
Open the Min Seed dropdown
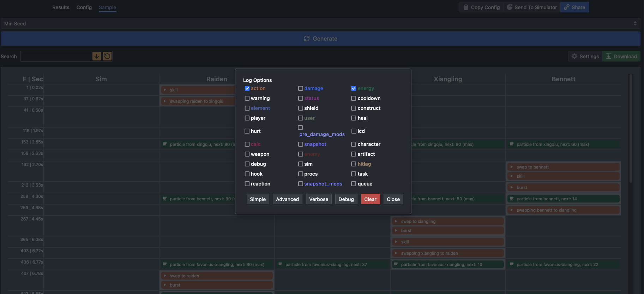(x=320, y=23)
